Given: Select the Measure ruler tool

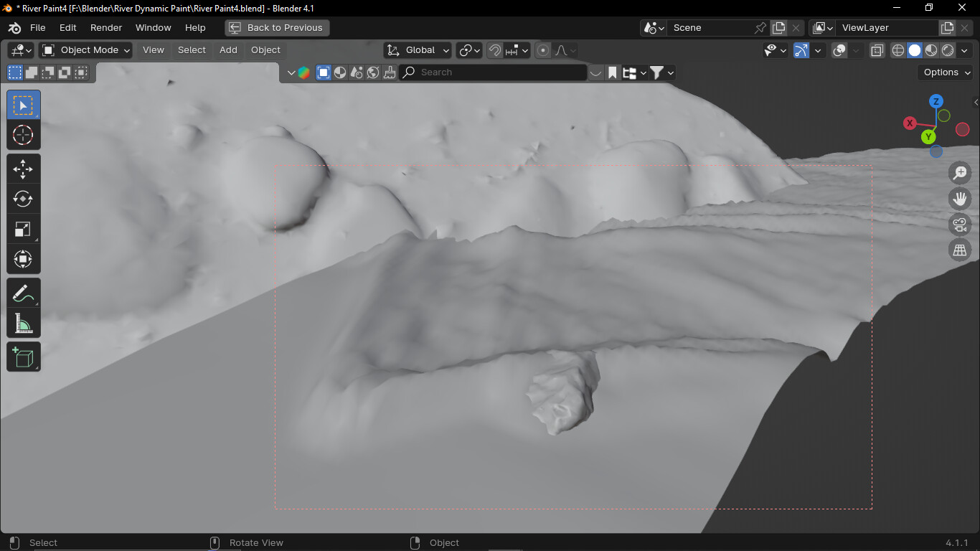Looking at the screenshot, I should [24, 324].
